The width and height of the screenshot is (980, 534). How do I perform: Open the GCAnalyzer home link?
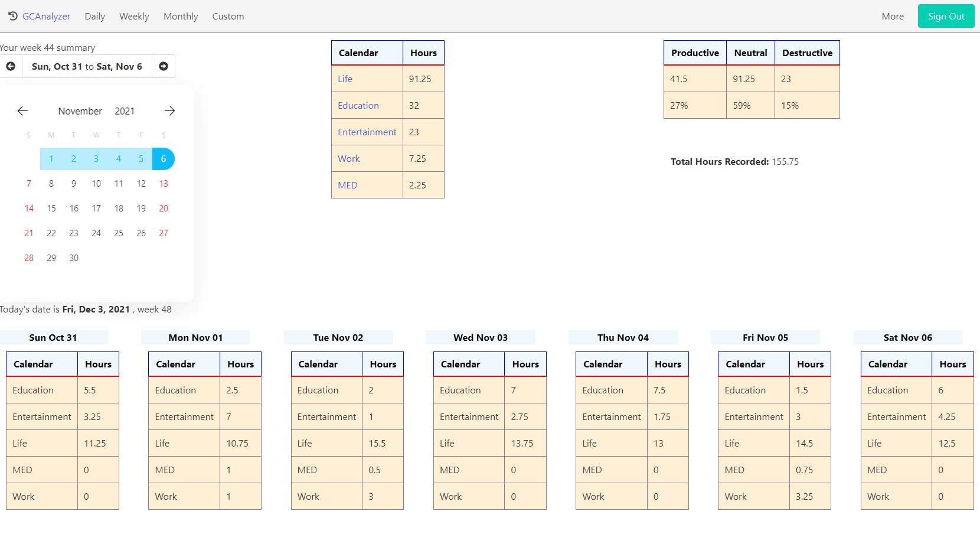(46, 16)
